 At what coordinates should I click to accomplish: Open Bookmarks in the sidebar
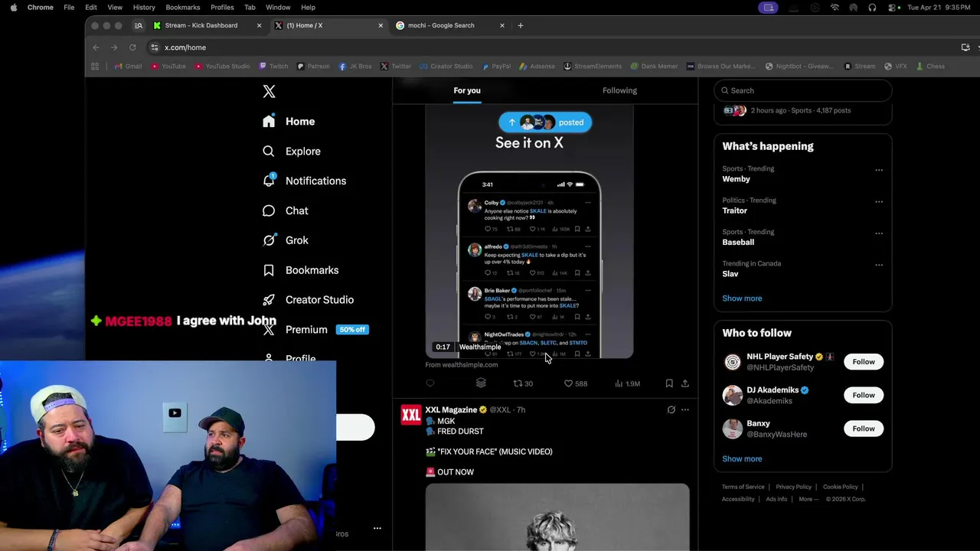point(300,270)
